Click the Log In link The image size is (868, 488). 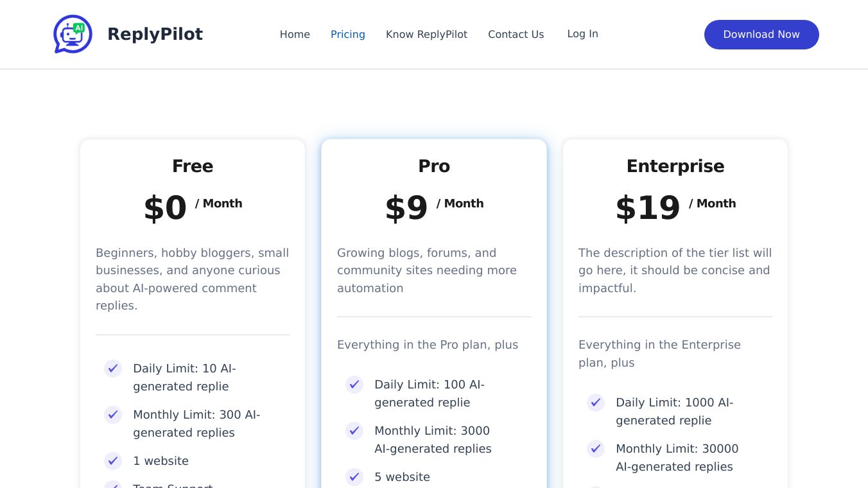pyautogui.click(x=582, y=34)
